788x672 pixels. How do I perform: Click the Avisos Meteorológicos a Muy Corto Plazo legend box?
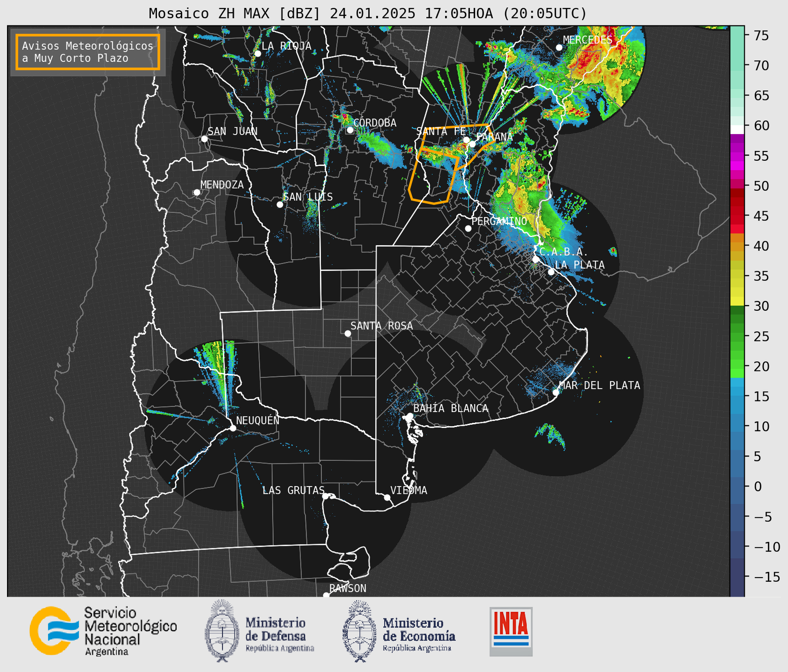[88, 51]
